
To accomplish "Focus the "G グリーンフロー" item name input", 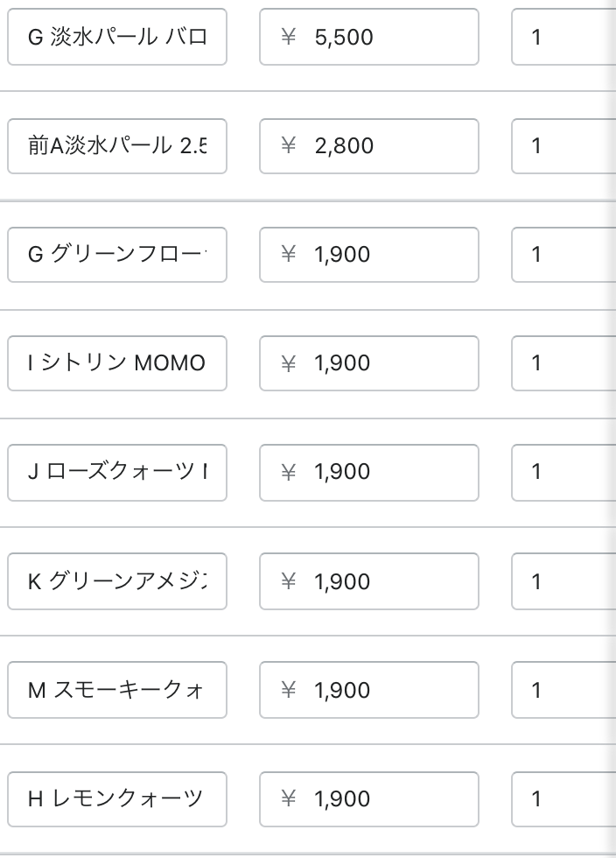I will click(117, 254).
